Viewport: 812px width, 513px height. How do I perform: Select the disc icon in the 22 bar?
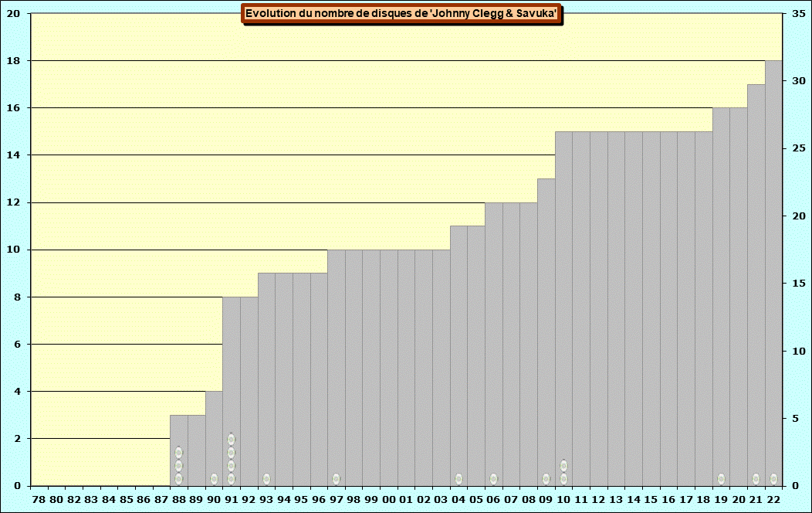(773, 479)
